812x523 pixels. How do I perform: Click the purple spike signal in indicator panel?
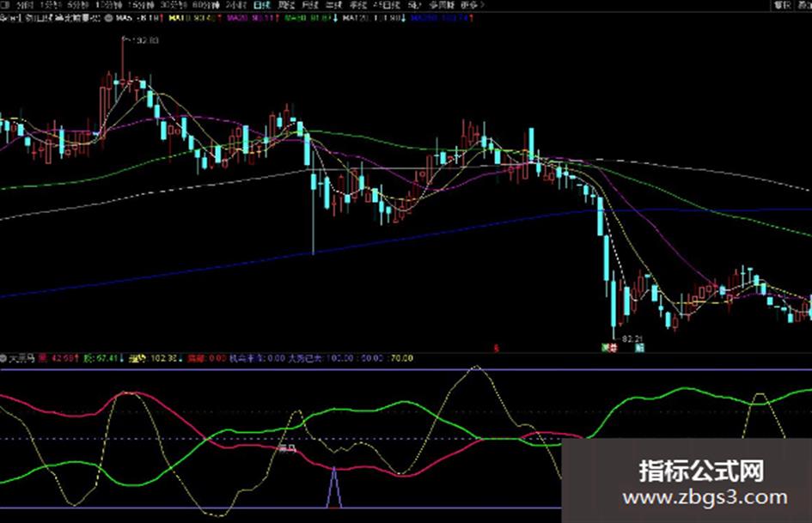coord(334,487)
